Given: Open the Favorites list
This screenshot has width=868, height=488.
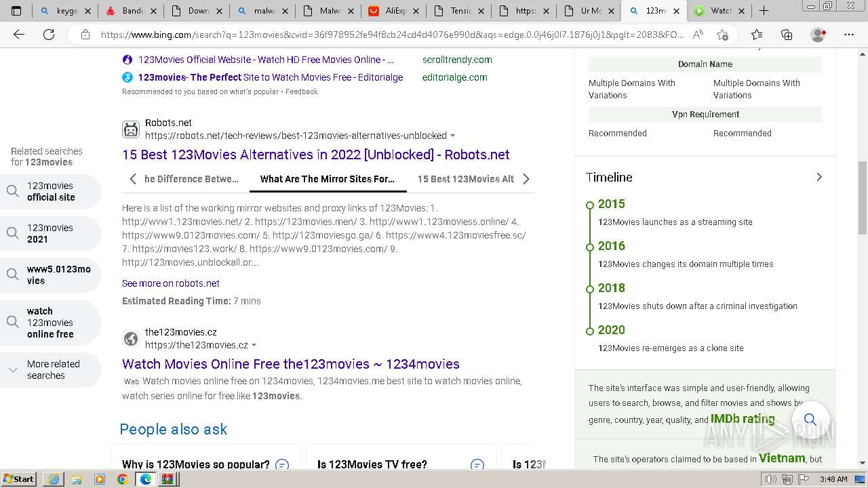Looking at the screenshot, I should coord(757,35).
